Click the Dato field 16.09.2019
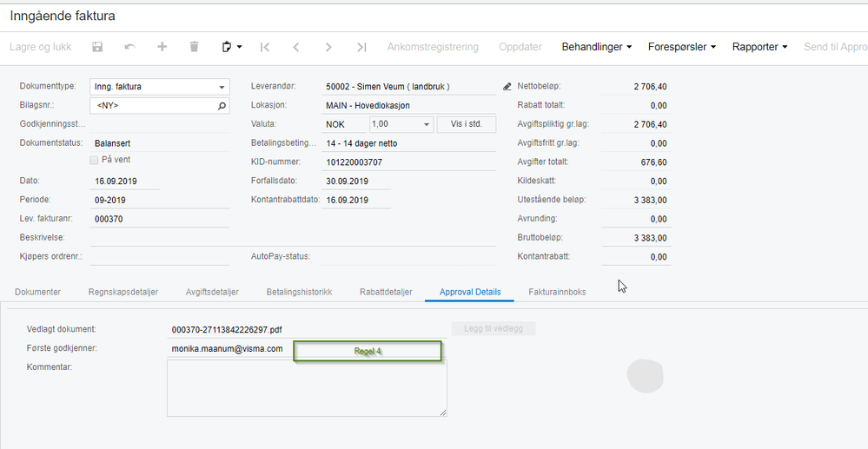Screen dimensions: 868x449 [x=124, y=181]
